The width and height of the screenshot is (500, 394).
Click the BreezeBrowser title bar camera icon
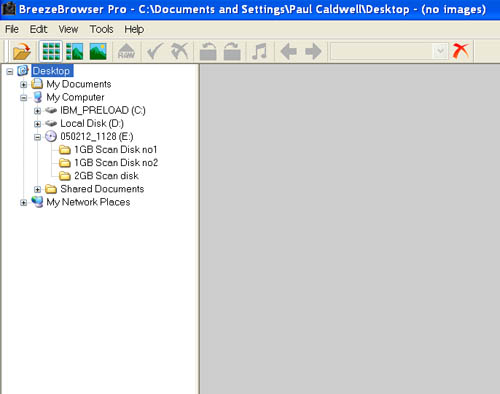(x=9, y=9)
